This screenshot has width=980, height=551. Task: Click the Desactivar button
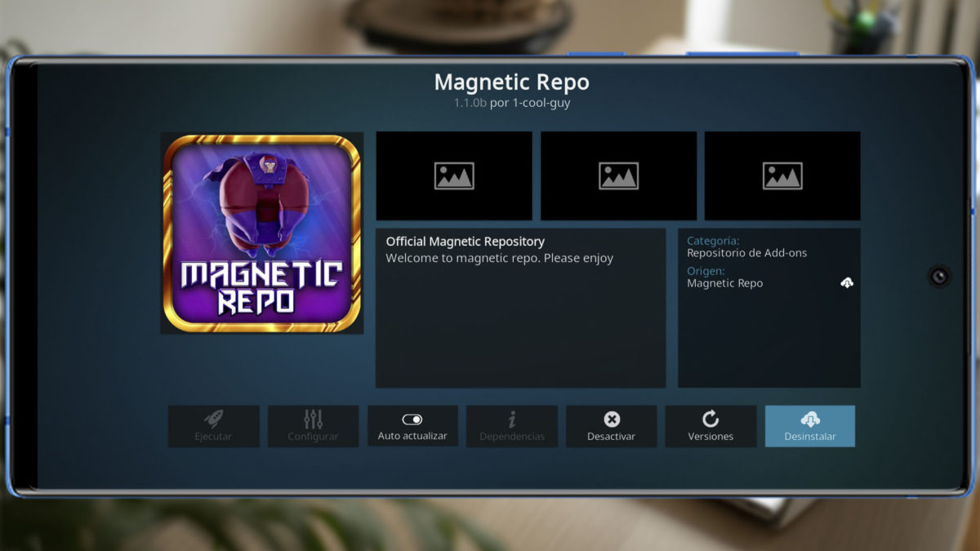click(x=611, y=426)
